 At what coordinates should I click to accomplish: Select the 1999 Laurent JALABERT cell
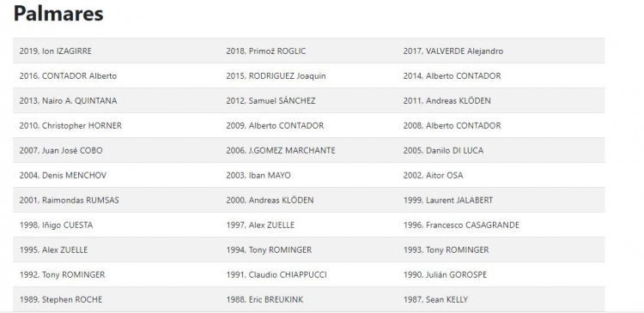(x=447, y=200)
